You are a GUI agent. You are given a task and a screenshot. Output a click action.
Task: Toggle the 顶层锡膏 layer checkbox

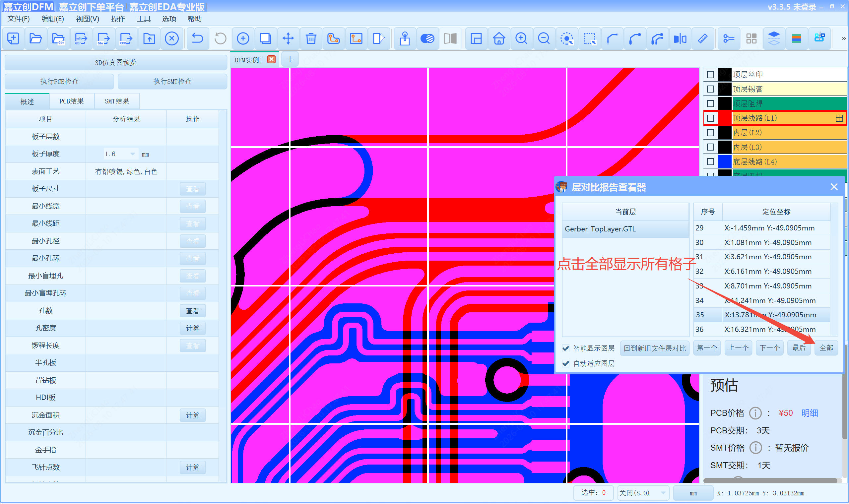tap(710, 89)
